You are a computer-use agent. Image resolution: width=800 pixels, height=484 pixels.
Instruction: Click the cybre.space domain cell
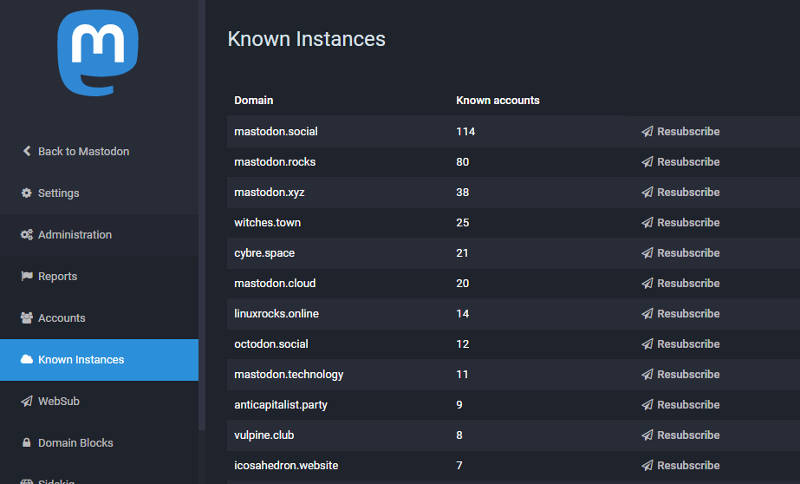[x=264, y=253]
